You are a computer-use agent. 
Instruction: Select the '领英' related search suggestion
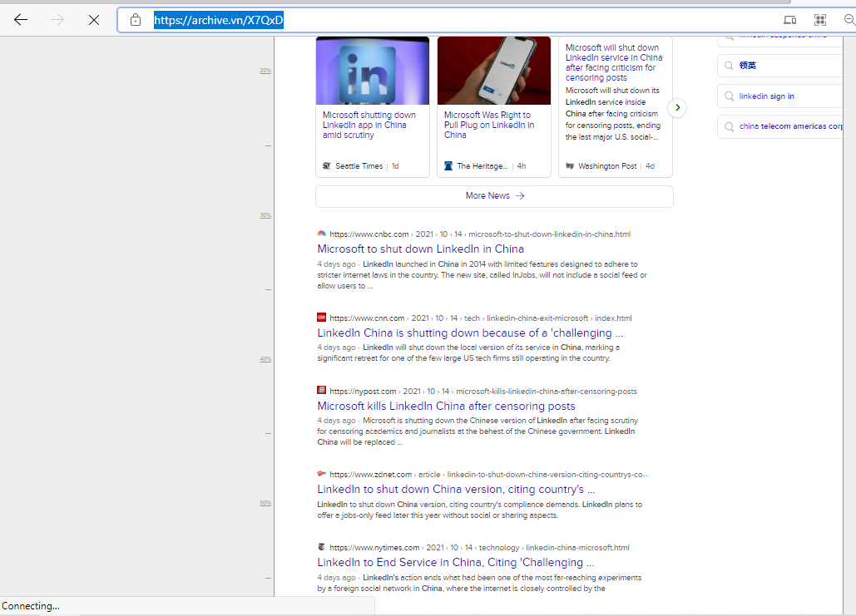[x=748, y=66]
